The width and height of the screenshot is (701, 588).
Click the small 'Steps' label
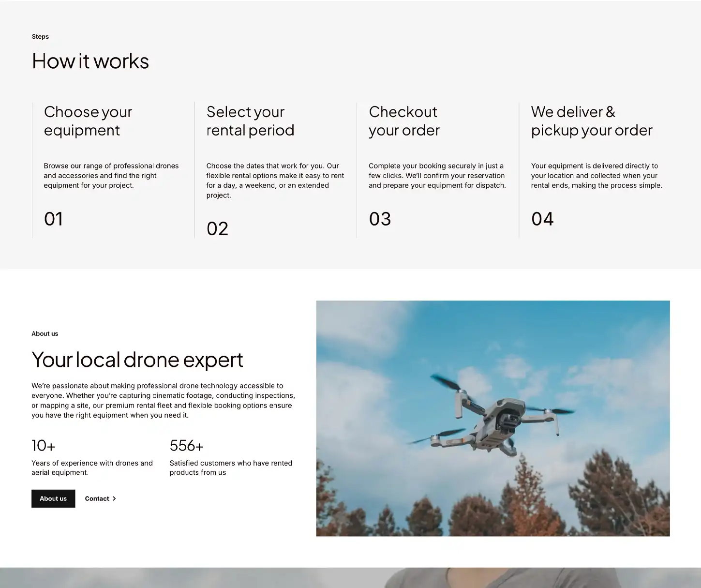tap(40, 36)
